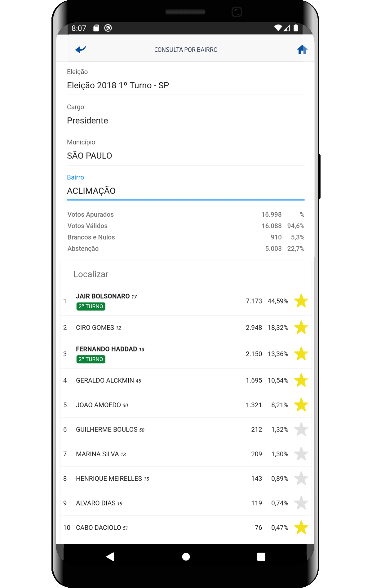Enable star for Henrique Meirelles

point(301,479)
